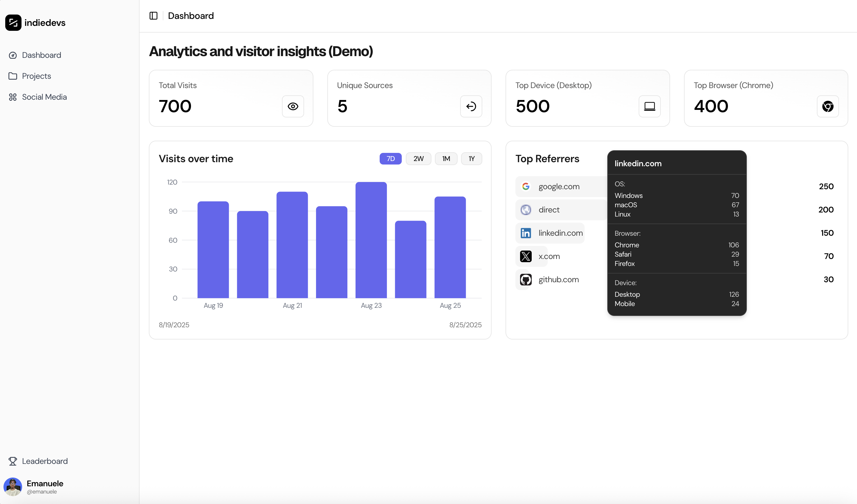Click the Desktop row in tooltip
857x504 pixels.
pyautogui.click(x=677, y=294)
